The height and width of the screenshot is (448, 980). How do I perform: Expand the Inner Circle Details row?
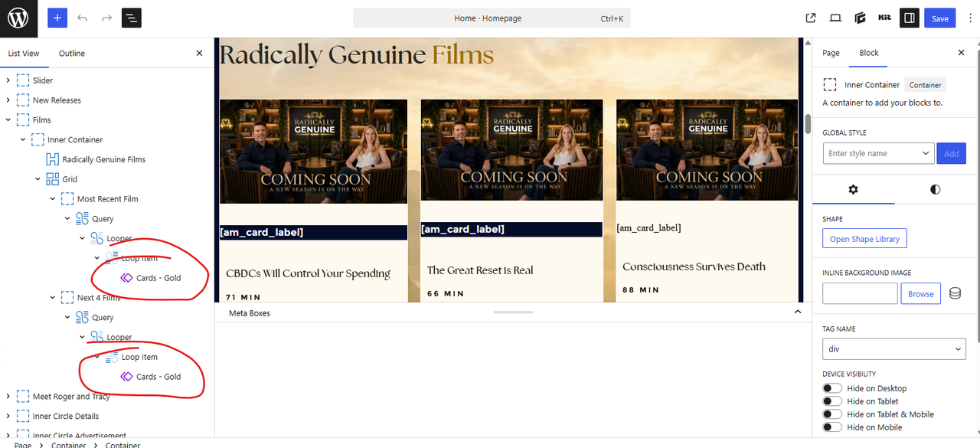(8, 417)
